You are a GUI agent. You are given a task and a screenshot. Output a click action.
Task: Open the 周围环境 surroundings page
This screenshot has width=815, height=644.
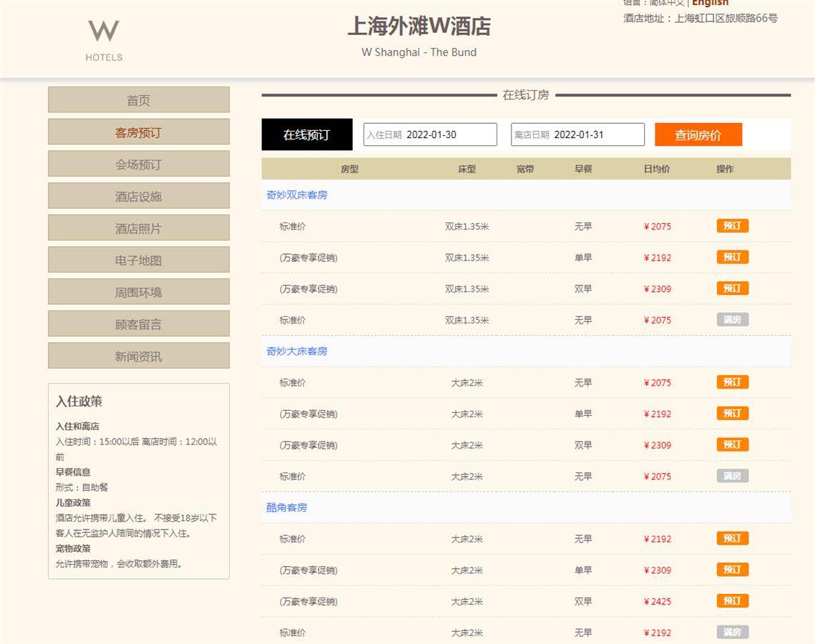(139, 292)
